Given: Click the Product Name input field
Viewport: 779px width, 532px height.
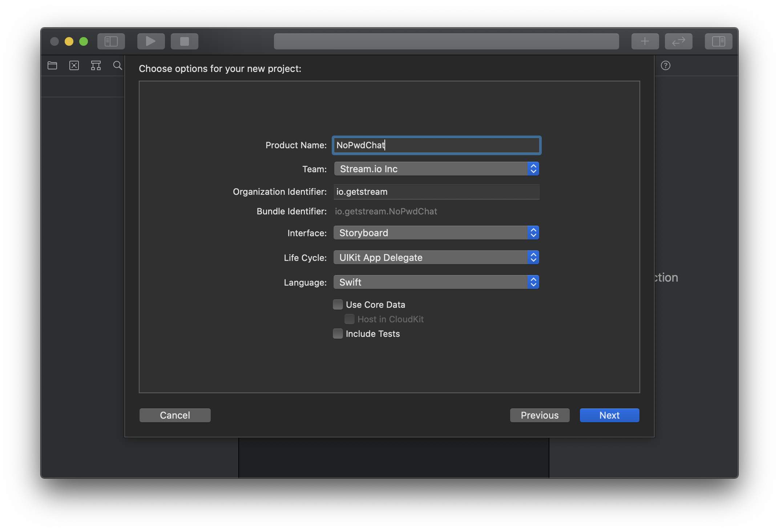Looking at the screenshot, I should pos(436,144).
